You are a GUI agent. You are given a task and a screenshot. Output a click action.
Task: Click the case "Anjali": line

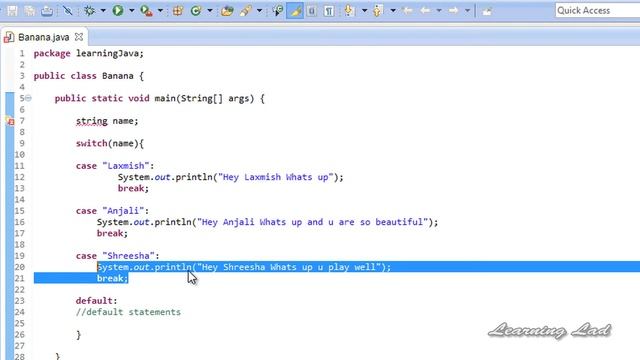click(112, 211)
